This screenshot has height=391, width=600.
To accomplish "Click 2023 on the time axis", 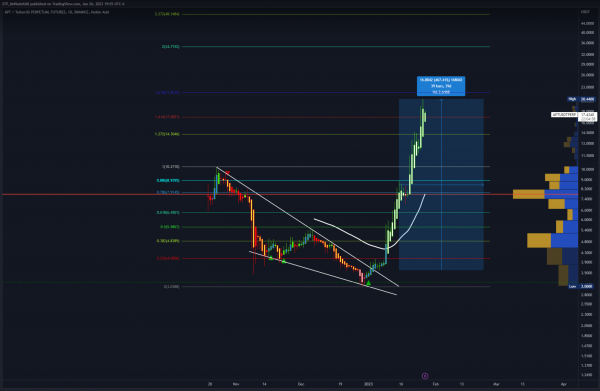I will coord(368,384).
